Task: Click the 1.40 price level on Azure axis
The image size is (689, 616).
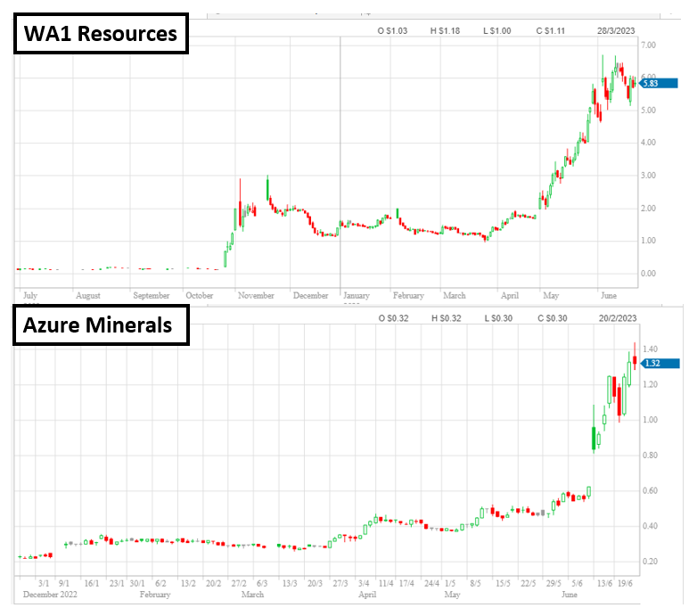Action: (x=650, y=349)
